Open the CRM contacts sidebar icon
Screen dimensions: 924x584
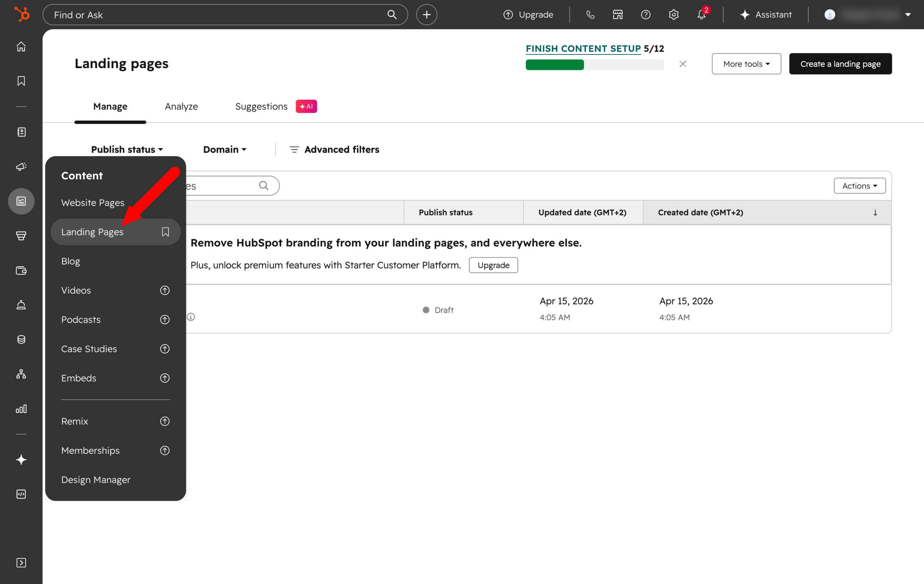coord(21,132)
